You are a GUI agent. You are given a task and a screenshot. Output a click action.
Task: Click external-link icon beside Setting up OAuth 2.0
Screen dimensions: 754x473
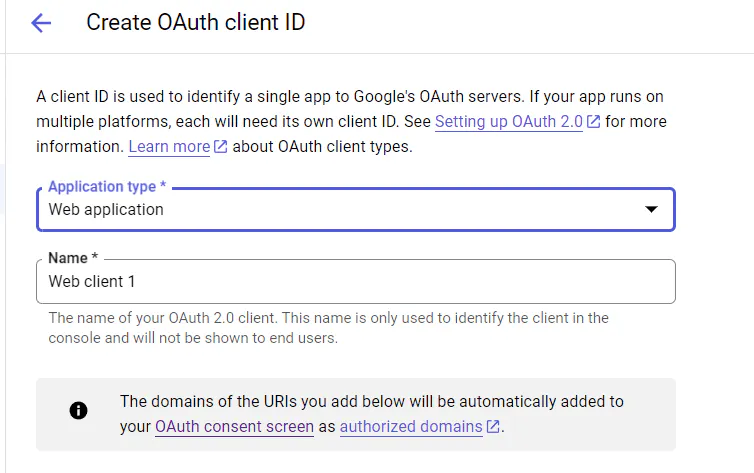pos(594,122)
